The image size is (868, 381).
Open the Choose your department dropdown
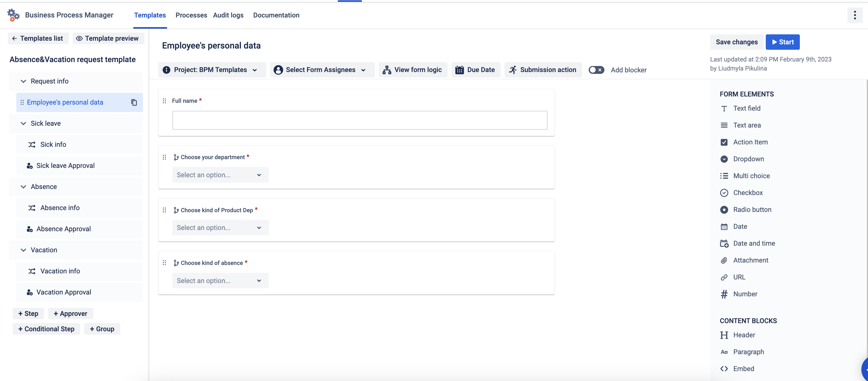[x=220, y=175]
